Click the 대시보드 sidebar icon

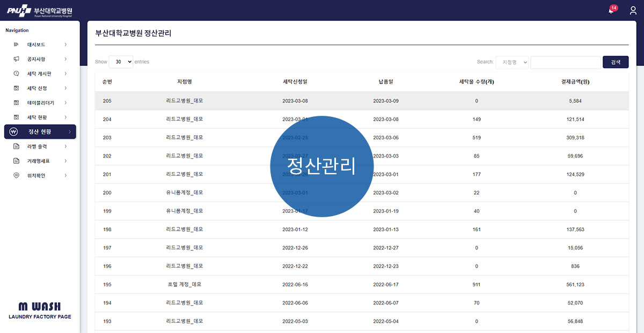point(16,45)
